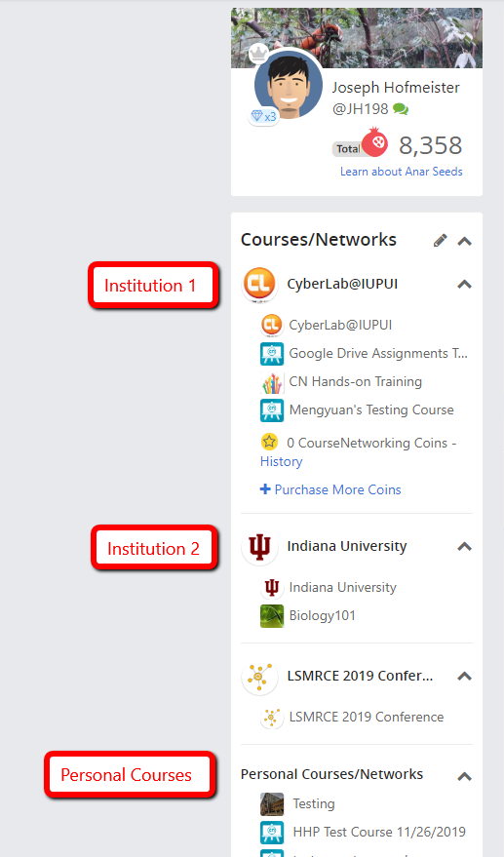Click the CourseNetworking Coins star icon
The image size is (504, 857).
pyautogui.click(x=269, y=442)
